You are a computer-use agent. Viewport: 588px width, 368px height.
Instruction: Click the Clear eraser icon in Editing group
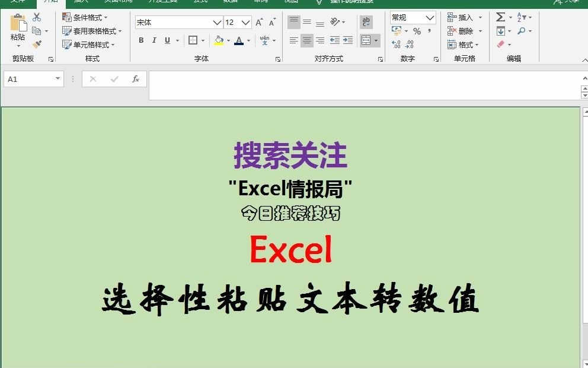(x=501, y=43)
